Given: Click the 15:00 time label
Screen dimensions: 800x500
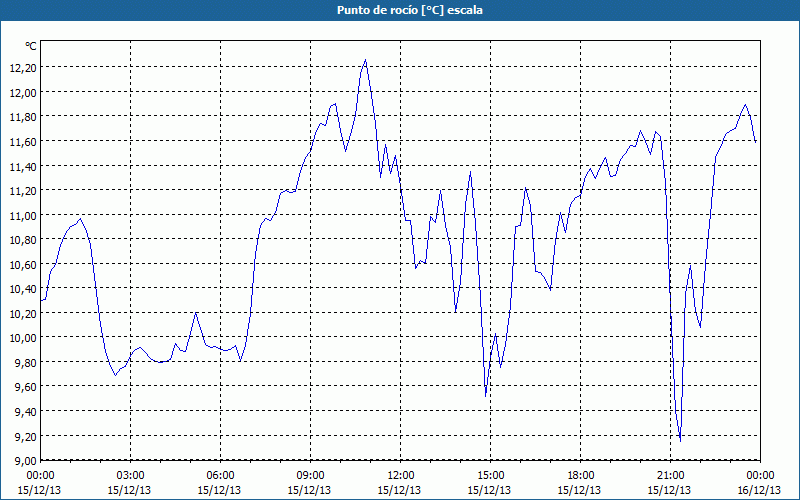Looking at the screenshot, I should (x=490, y=475).
